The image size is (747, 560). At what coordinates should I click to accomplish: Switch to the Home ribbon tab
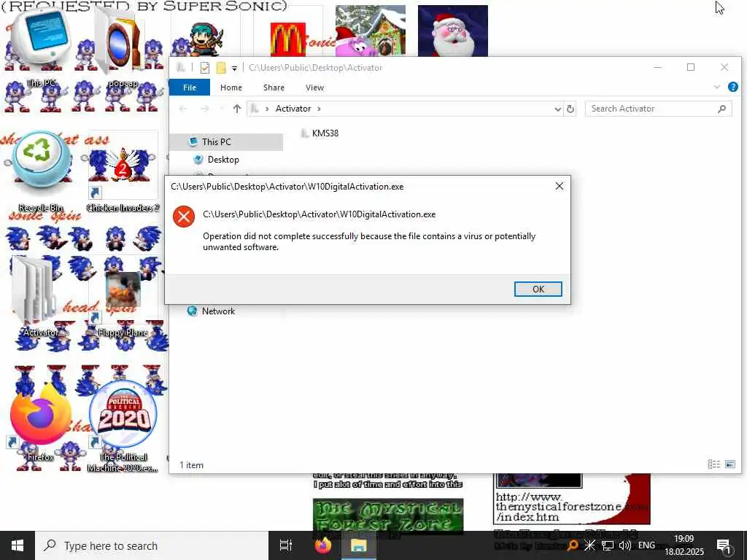(x=231, y=87)
